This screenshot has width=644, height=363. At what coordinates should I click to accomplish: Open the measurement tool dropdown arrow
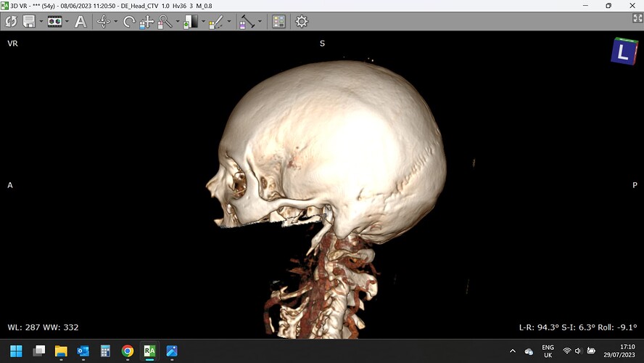pyautogui.click(x=260, y=21)
